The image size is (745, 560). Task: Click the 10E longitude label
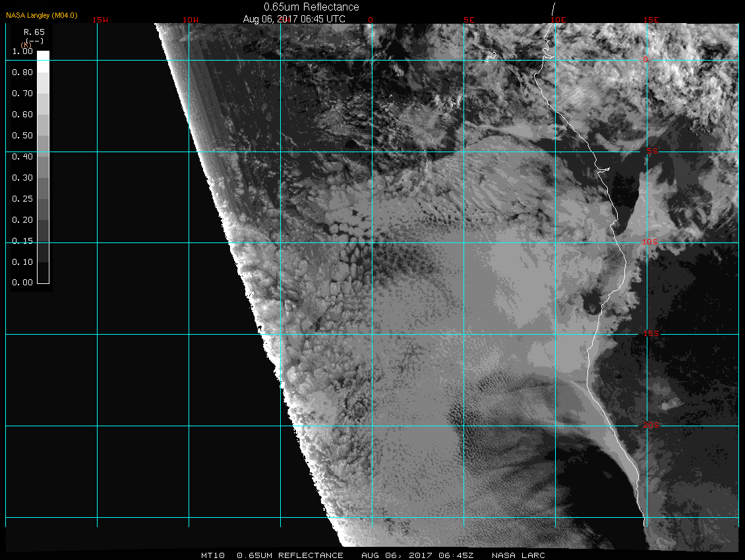[x=558, y=20]
